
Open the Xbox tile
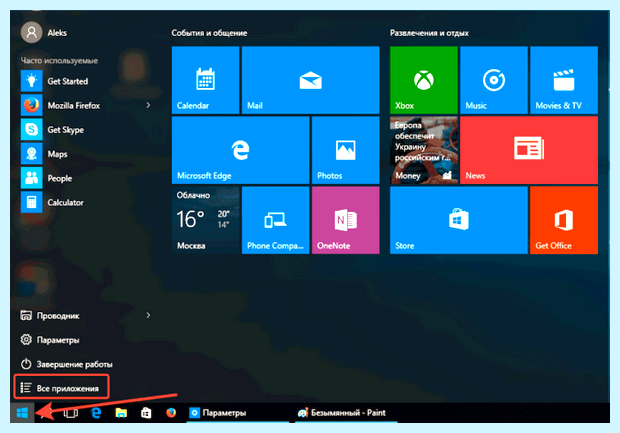424,80
